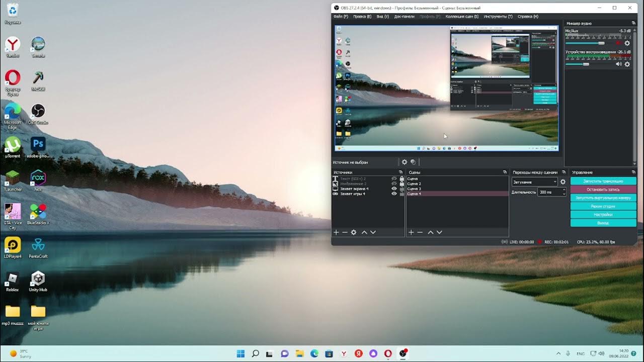Open BlueStacks X desktop icon
The image size is (644, 362).
point(38,214)
